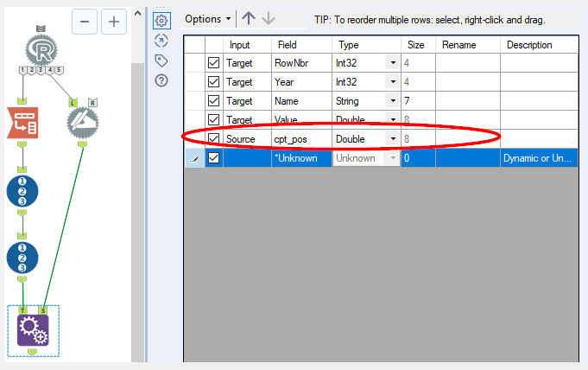Open the Navigation target icon tab
Screen dimensions: 588x370
(161, 41)
